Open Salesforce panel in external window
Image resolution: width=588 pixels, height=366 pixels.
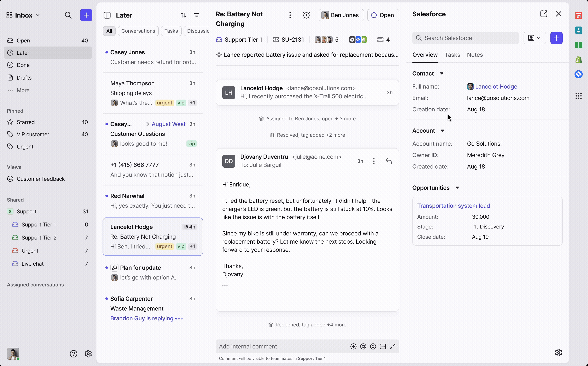(544, 14)
